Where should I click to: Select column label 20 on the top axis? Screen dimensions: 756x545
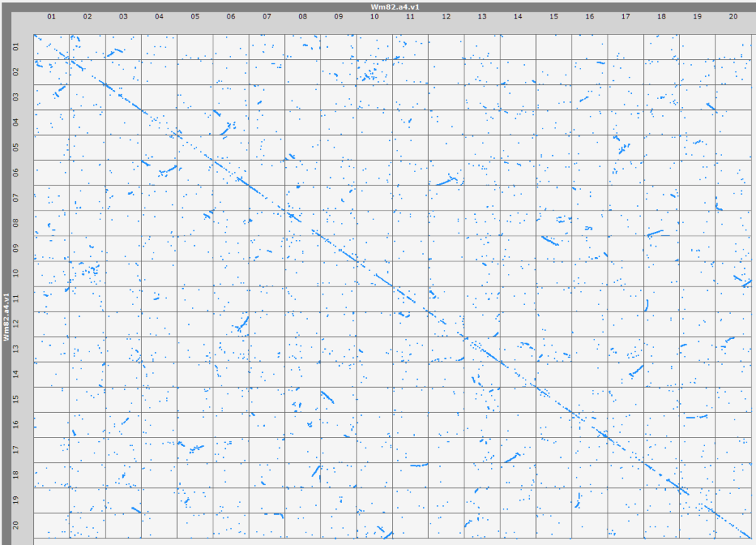(733, 16)
